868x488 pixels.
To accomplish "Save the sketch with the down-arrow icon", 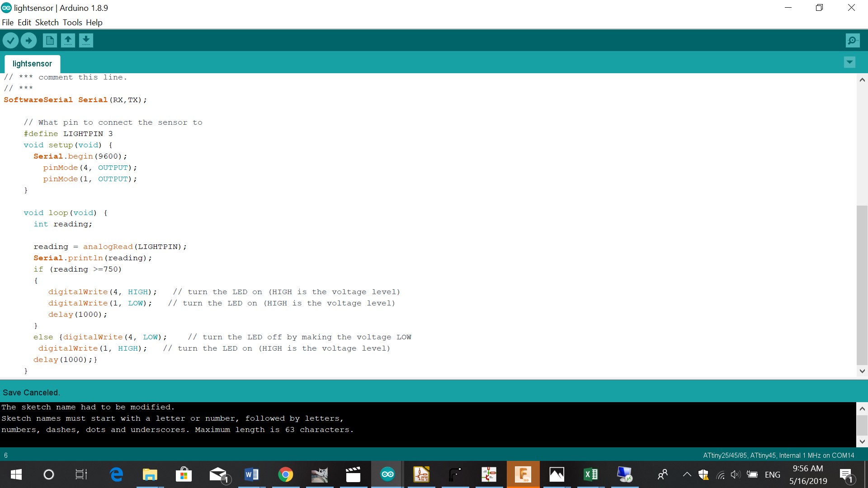I will click(86, 41).
